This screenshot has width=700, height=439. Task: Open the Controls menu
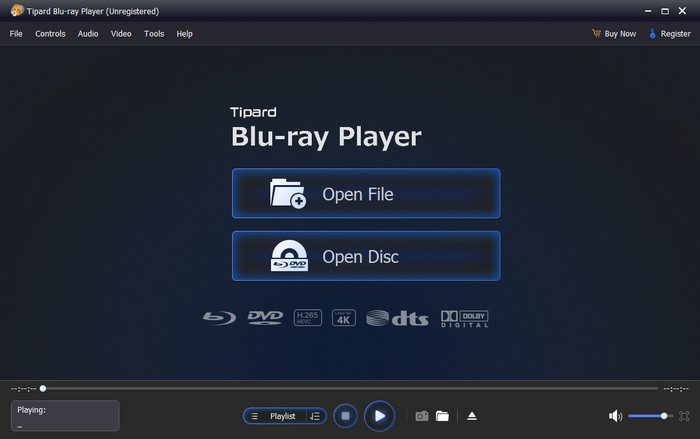pos(50,34)
